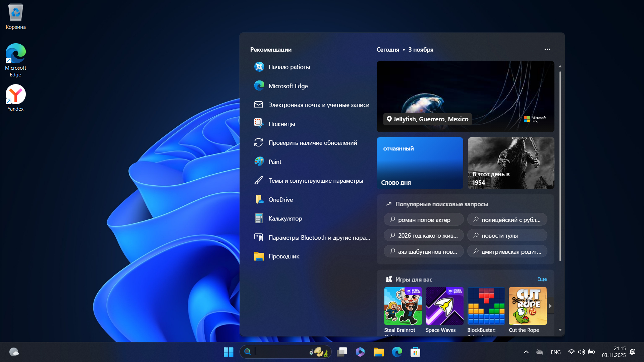
Task: Click scroll down arrow in search panel
Action: click(560, 330)
